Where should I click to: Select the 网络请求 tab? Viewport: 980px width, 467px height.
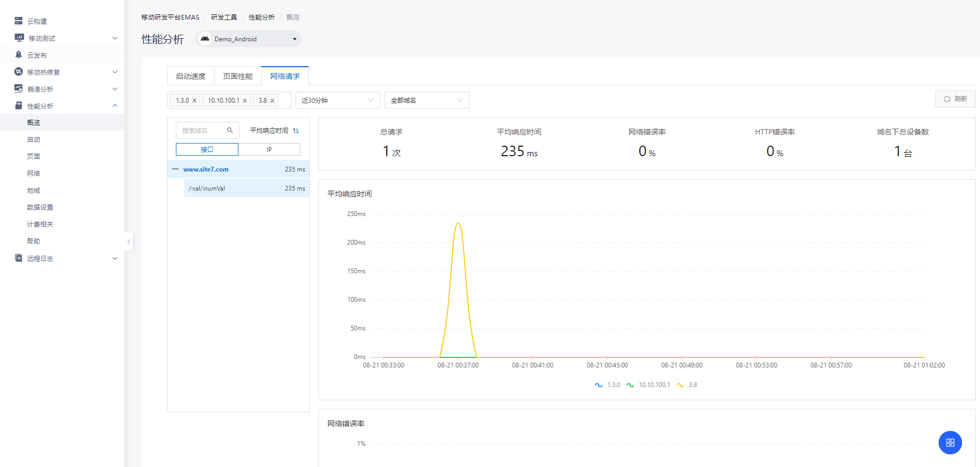[285, 76]
